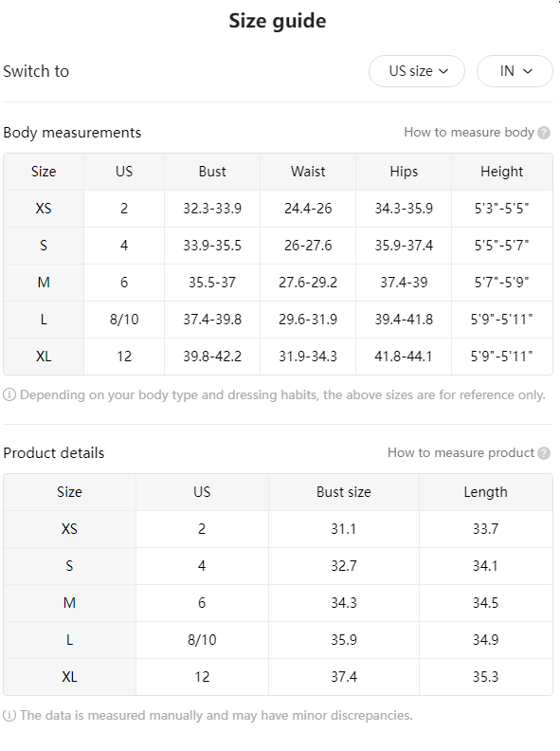Select the Waist column header
The width and height of the screenshot is (560, 751).
[308, 172]
